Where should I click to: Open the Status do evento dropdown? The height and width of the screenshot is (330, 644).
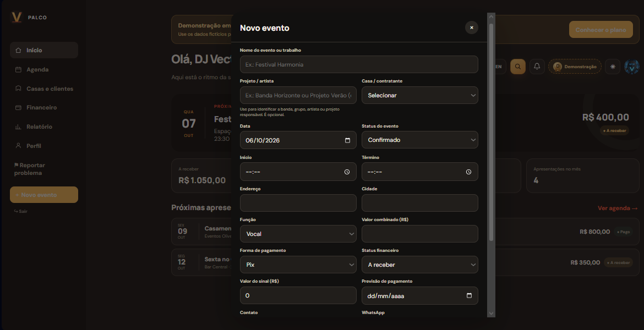pos(420,140)
